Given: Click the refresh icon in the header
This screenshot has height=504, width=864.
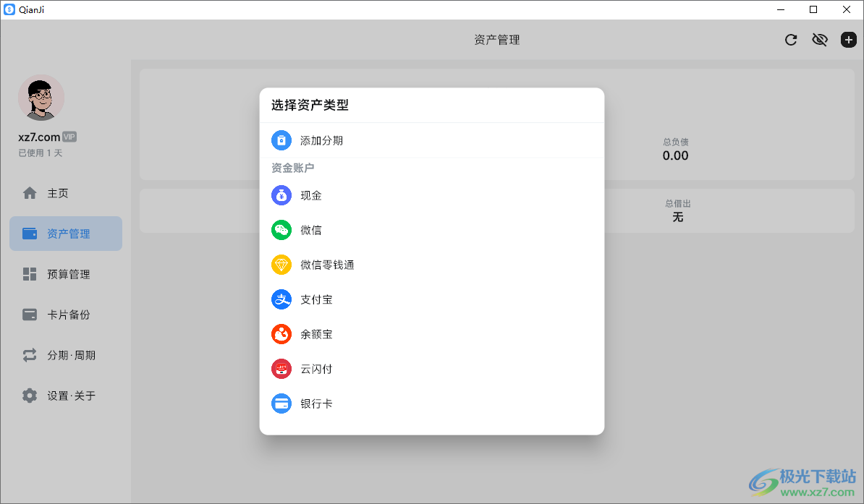Looking at the screenshot, I should click(791, 40).
